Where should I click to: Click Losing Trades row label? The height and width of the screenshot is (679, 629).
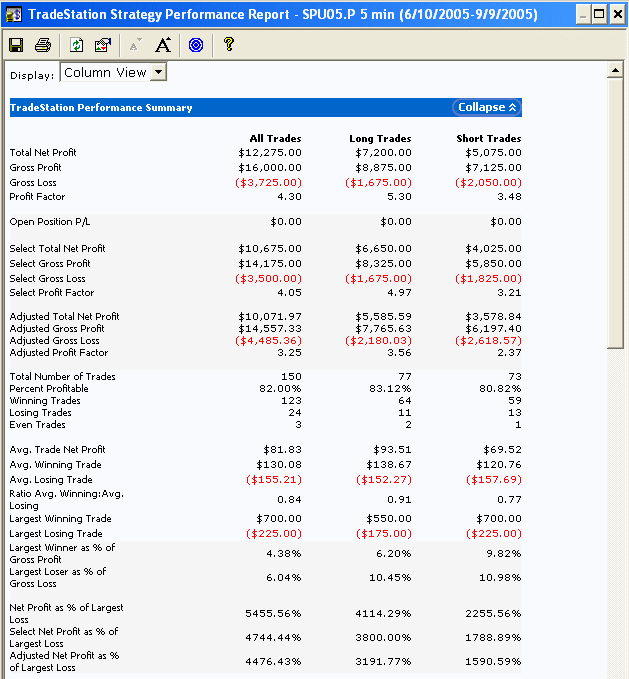(x=40, y=413)
